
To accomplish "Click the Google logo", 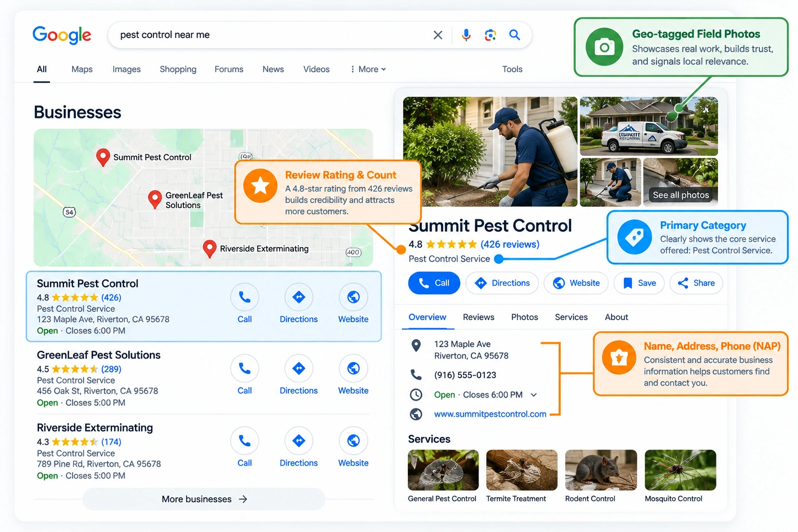I will pos(62,35).
